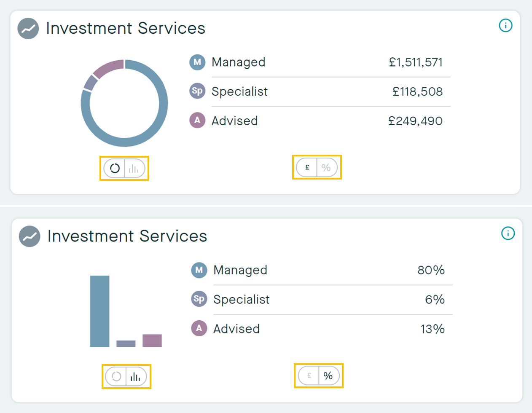Toggle the top card chart style switch
532x413 pixels.
pyautogui.click(x=124, y=168)
